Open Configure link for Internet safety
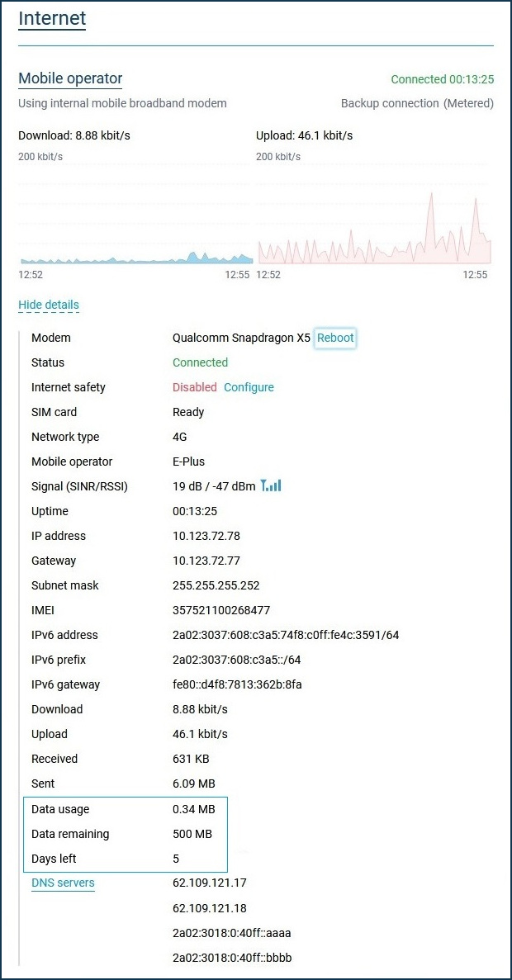The width and height of the screenshot is (512, 980). pos(249,387)
